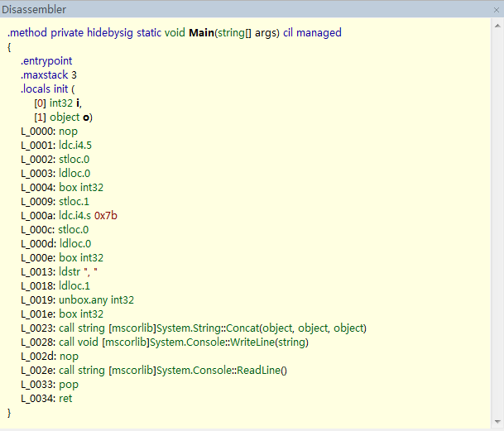Click the .maxstack 3 line
This screenshot has width=504, height=431.
click(49, 75)
